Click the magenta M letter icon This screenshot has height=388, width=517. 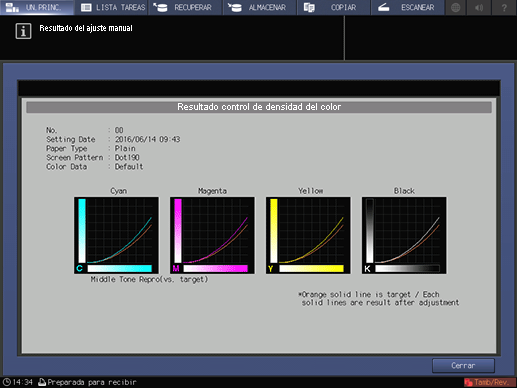[x=176, y=268]
